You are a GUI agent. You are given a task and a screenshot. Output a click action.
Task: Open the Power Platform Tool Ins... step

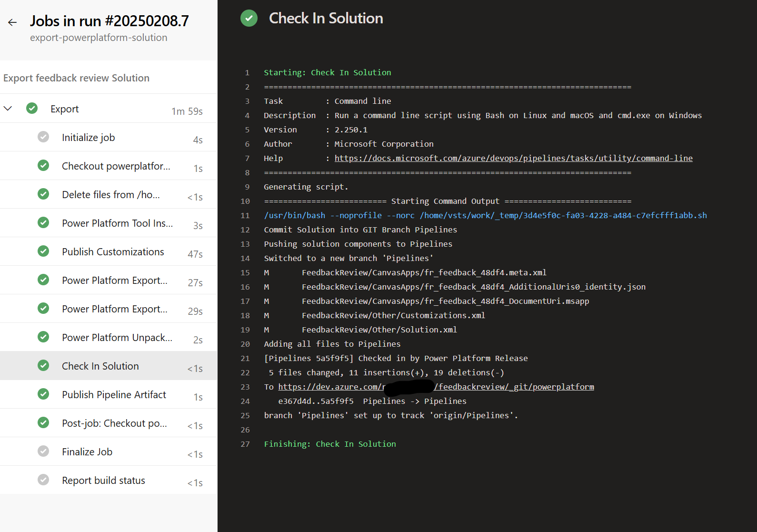tap(117, 223)
